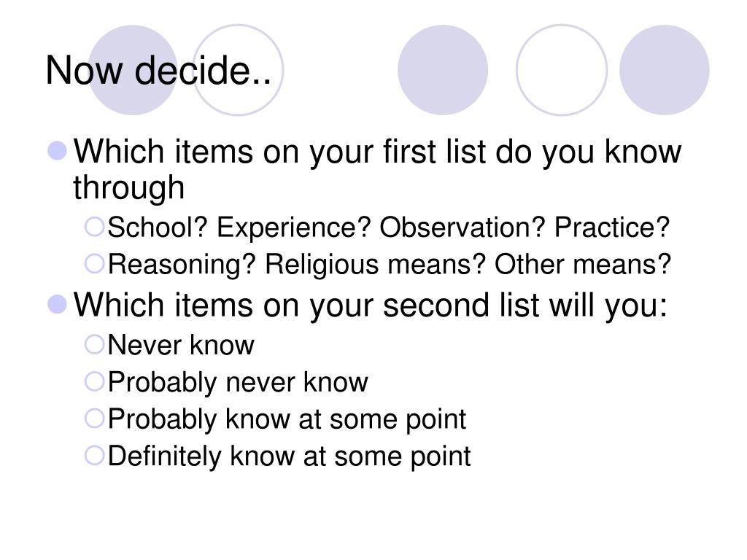Click the filled lavender circle at the top right corner
This screenshot has height=560, width=747.
pyautogui.click(x=665, y=70)
